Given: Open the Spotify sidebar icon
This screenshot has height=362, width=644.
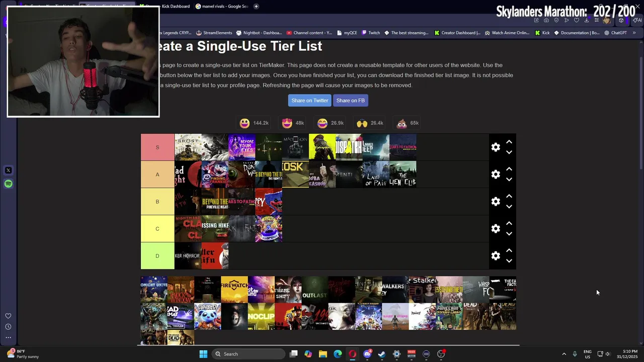Looking at the screenshot, I should tap(8, 184).
